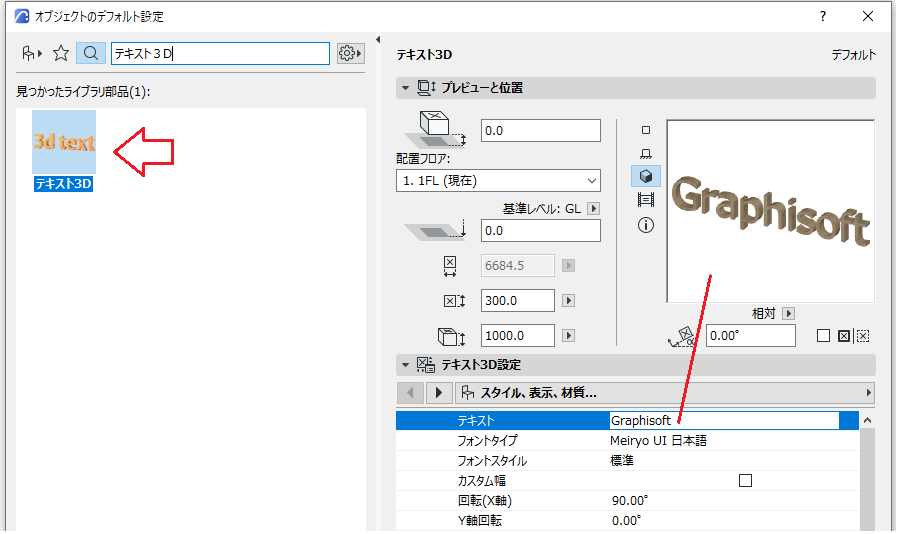Screen dimensions: 900x534
Task: Open the library settings gear button
Action: 350,53
